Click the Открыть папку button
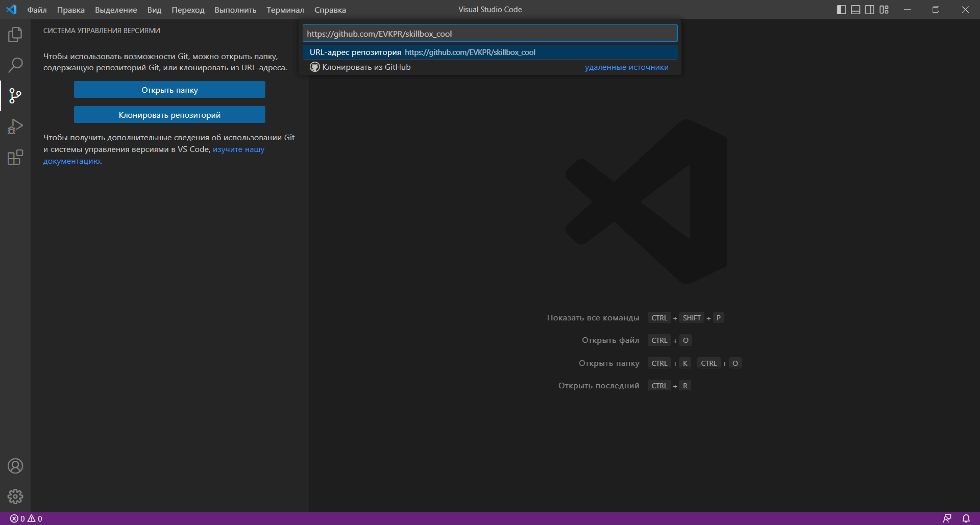 click(170, 90)
